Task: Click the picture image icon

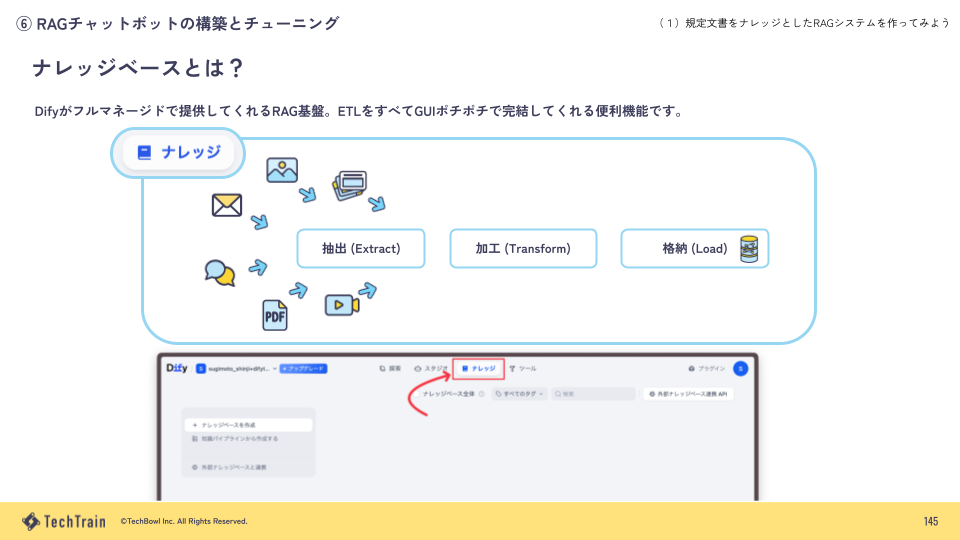Action: [282, 170]
